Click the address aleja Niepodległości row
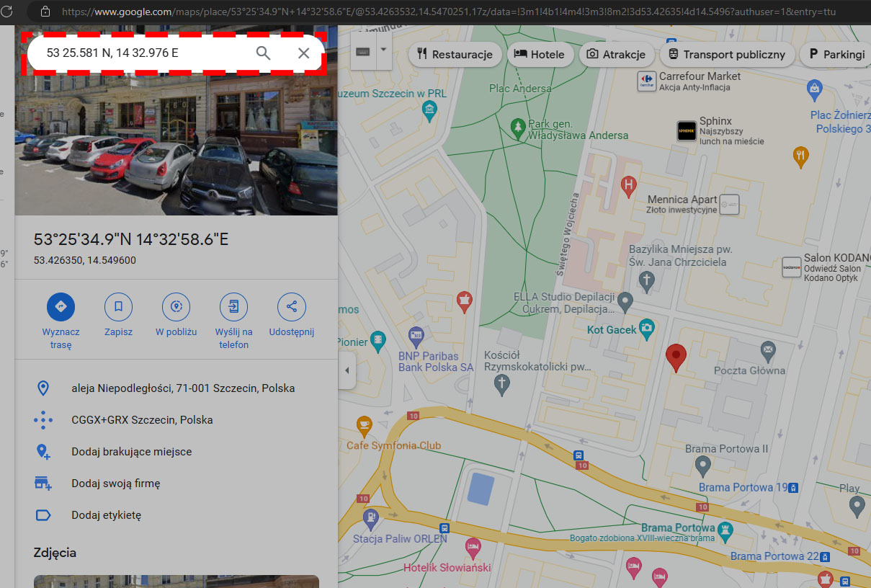Screen dimensions: 871x588 [177, 388]
